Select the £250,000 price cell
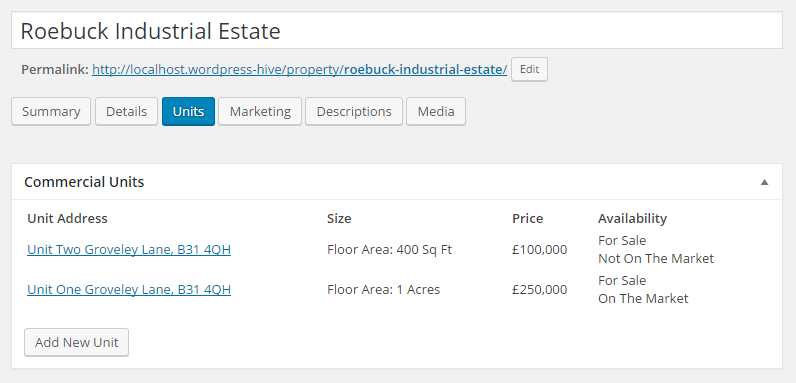Image resolution: width=796 pixels, height=383 pixels. (x=539, y=290)
